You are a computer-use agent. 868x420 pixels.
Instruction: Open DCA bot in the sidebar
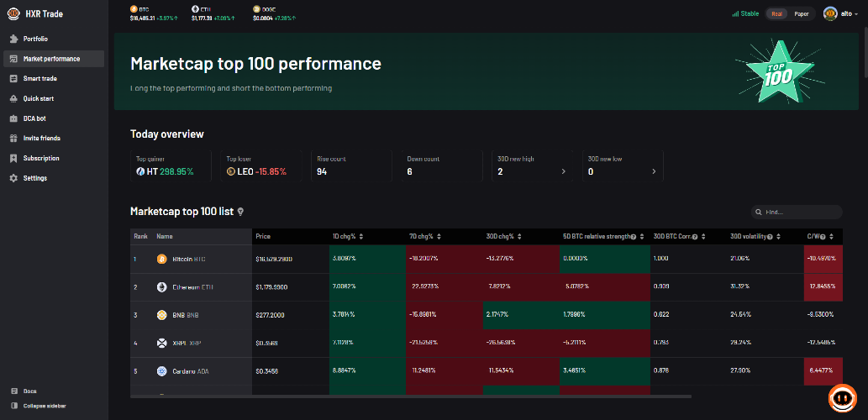(54, 118)
